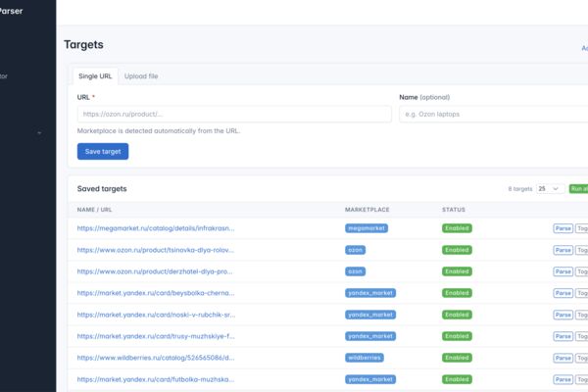Click the wildberries marketplace badge
The width and height of the screenshot is (588, 392).
(x=365, y=358)
